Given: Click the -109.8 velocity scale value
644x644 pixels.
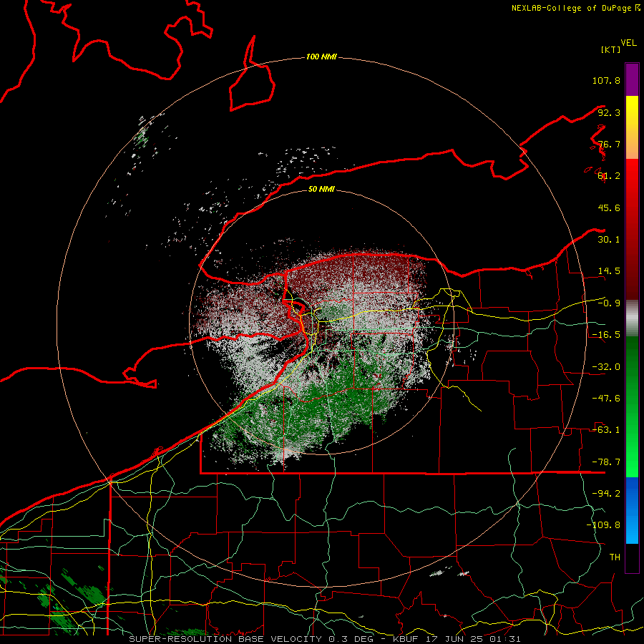Looking at the screenshot, I should [603, 525].
